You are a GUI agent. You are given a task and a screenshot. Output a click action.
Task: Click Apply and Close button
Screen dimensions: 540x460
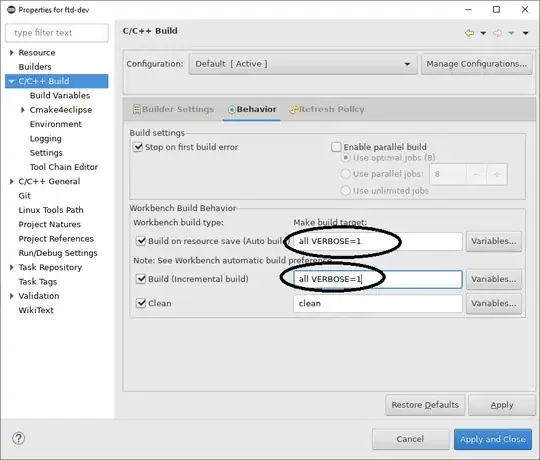[x=493, y=439]
